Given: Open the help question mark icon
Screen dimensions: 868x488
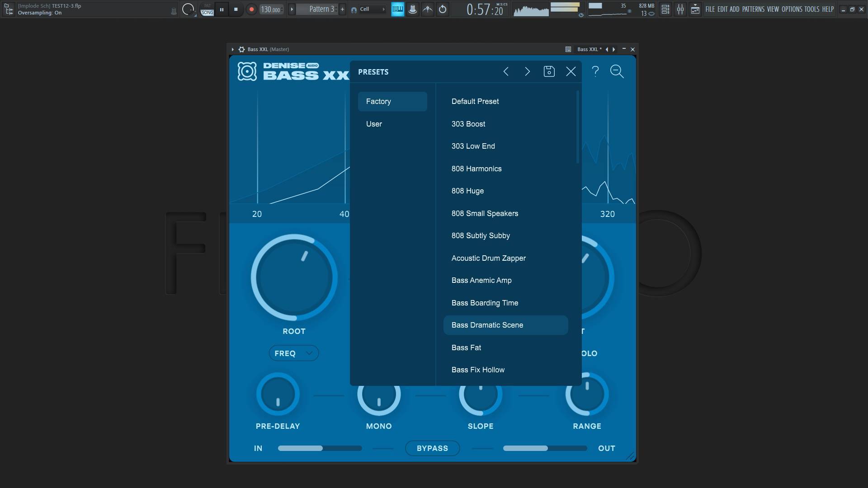Looking at the screenshot, I should click(x=595, y=71).
